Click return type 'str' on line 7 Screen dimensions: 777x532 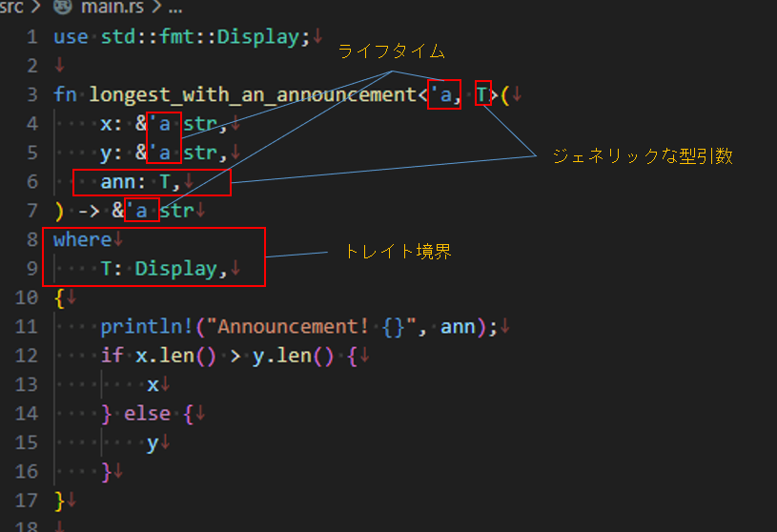[x=176, y=211]
